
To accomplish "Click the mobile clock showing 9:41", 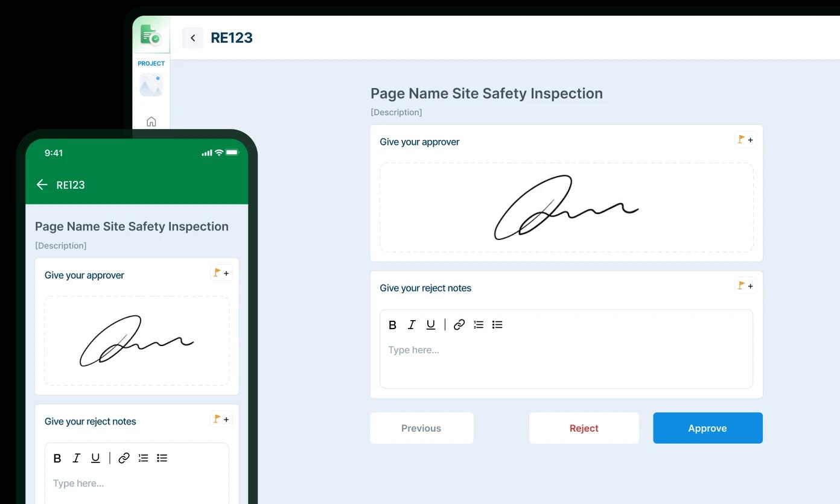I will (54, 153).
